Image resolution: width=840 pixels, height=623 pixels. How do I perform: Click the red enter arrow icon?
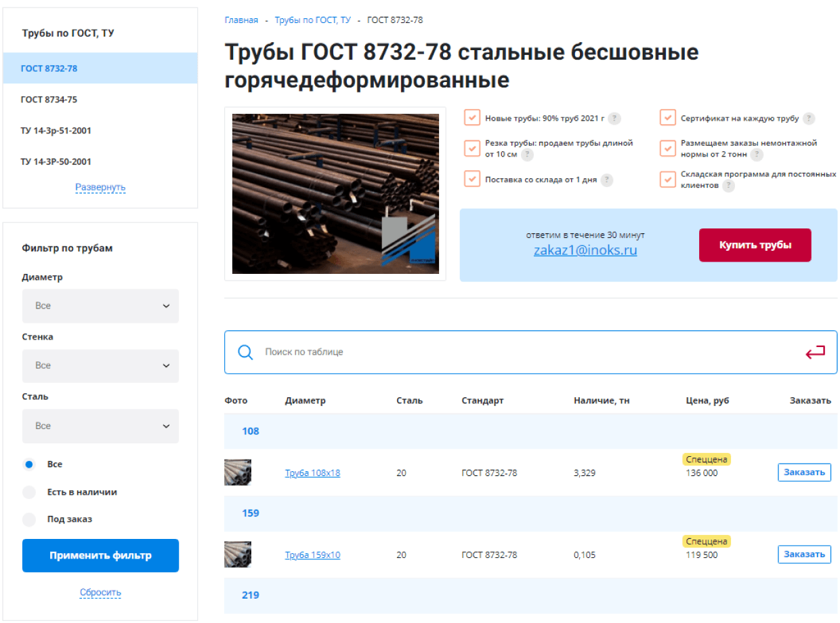tap(815, 352)
